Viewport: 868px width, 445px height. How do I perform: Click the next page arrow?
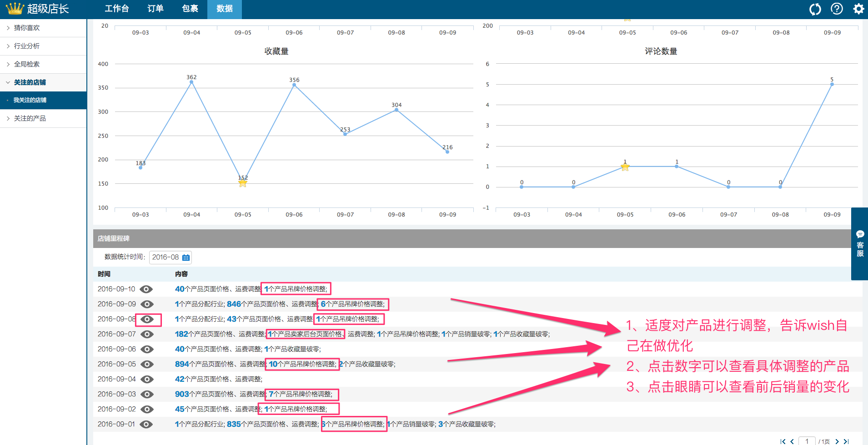click(837, 441)
